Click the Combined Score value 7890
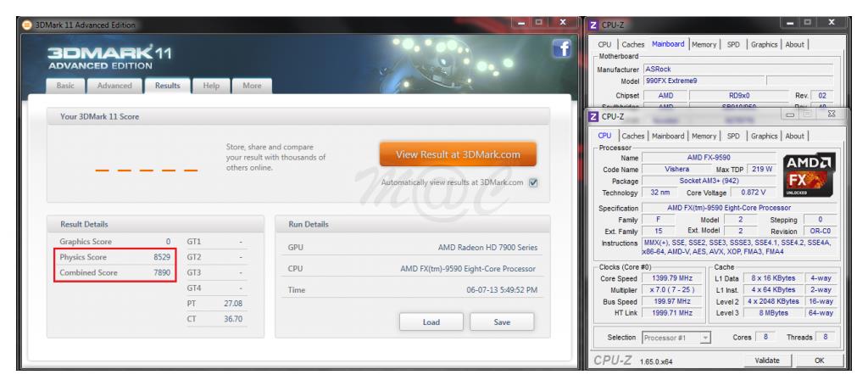 (162, 272)
